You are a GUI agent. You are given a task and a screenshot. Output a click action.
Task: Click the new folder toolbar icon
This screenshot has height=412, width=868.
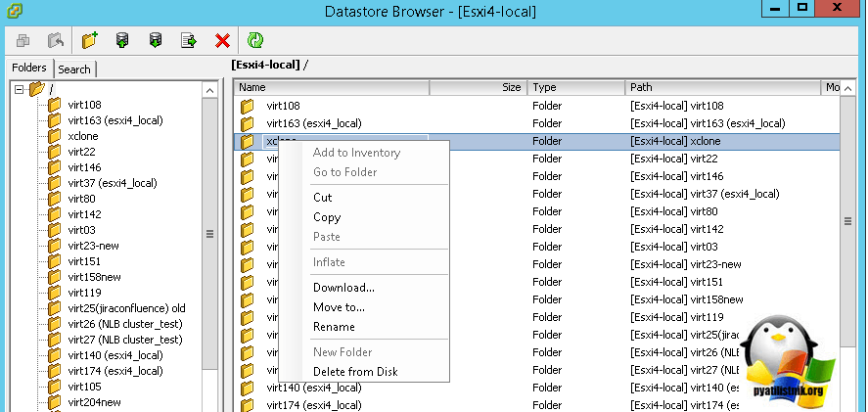click(91, 40)
